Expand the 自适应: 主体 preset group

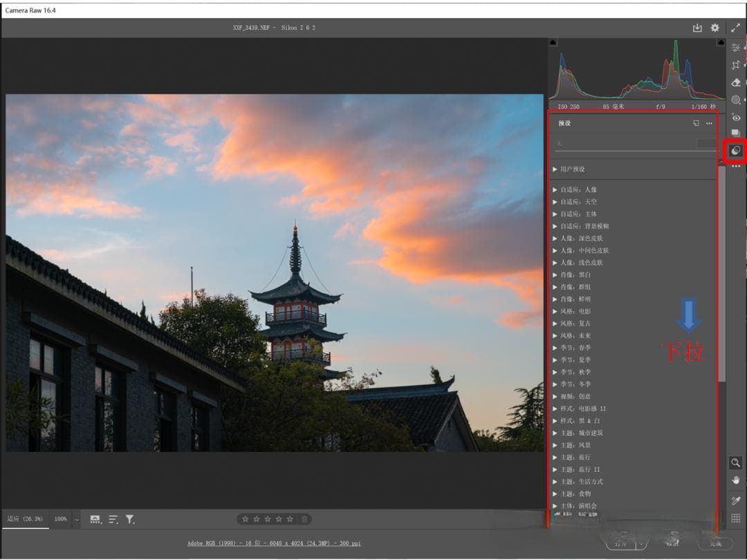pos(555,214)
